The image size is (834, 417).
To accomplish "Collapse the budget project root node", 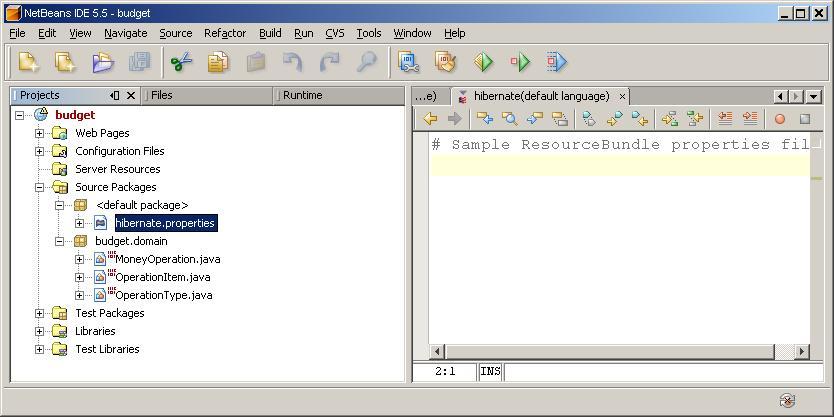I will coord(20,115).
